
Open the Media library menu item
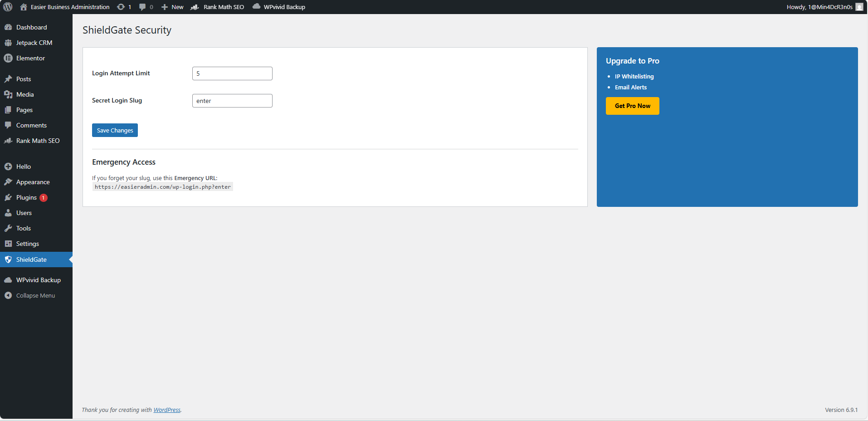coord(25,94)
